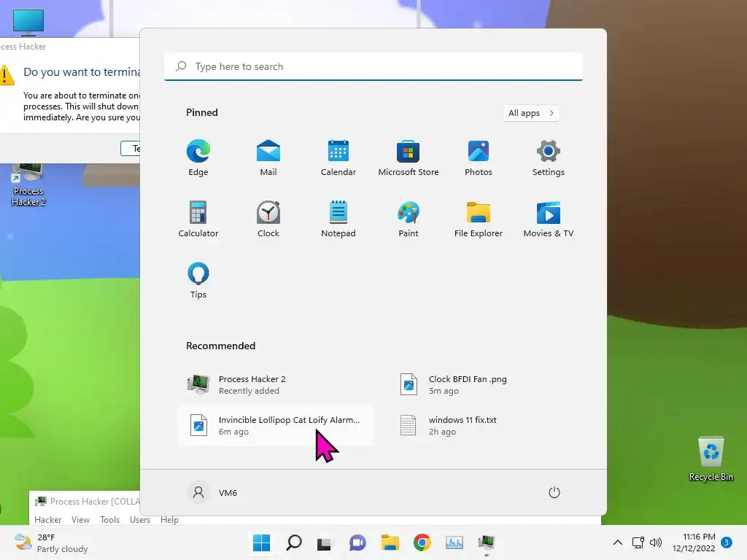The image size is (747, 560).
Task: Open the View menu in Process Hacker
Action: pos(80,519)
